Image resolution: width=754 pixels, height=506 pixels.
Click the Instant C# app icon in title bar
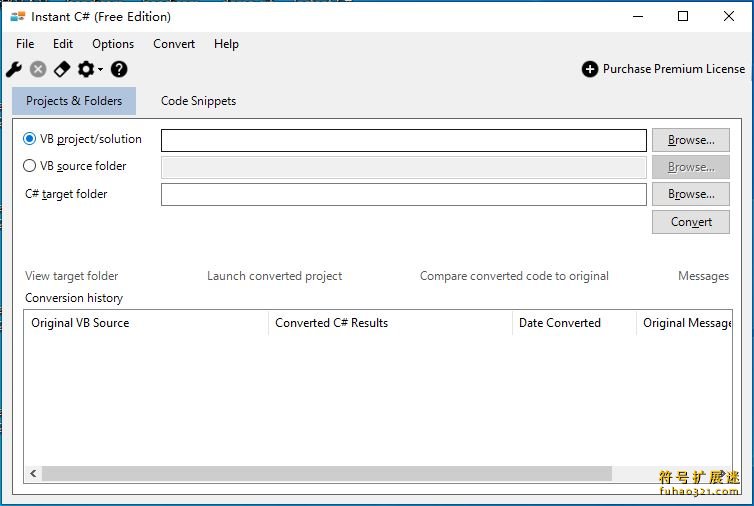18,17
